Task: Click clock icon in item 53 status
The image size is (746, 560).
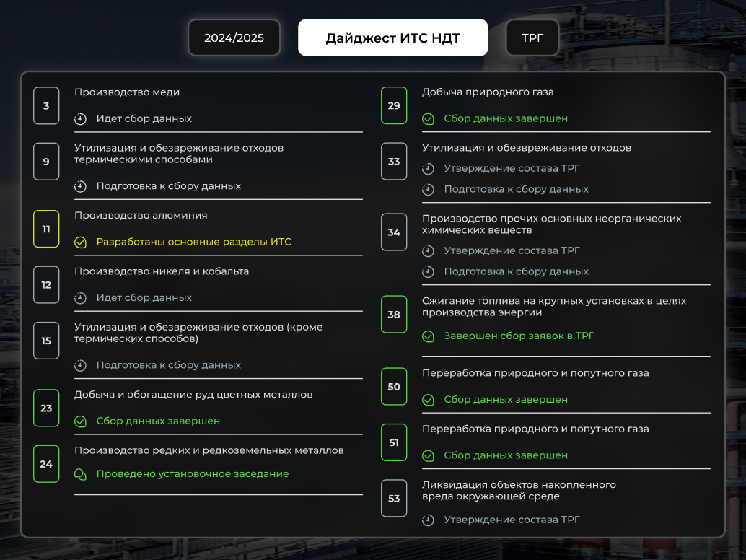Action: tap(428, 520)
